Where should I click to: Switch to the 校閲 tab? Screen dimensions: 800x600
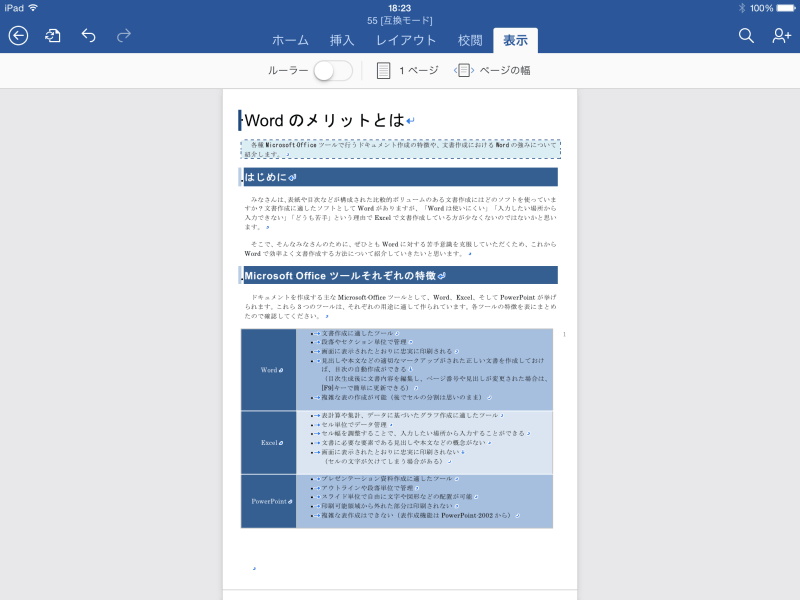470,40
